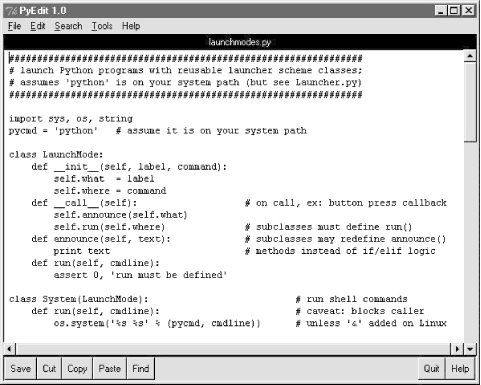
Task: Click the Cut button
Action: point(49,368)
